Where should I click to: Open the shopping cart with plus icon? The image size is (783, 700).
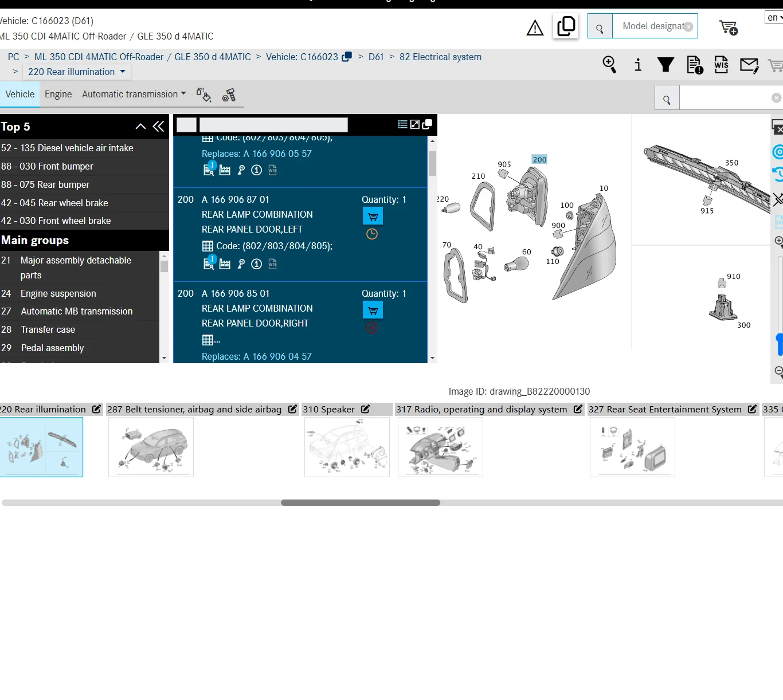pyautogui.click(x=729, y=27)
